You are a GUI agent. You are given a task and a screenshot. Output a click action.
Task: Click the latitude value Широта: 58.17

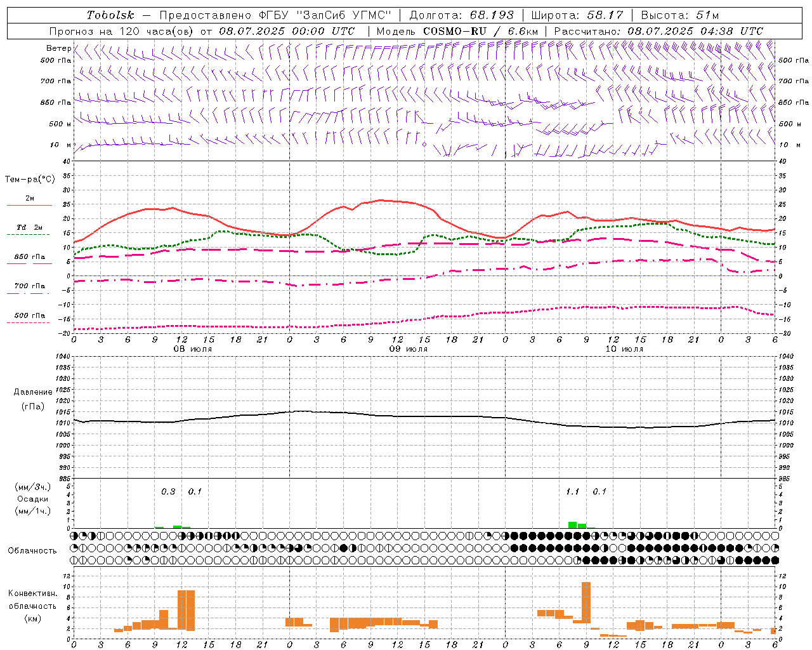coord(577,15)
